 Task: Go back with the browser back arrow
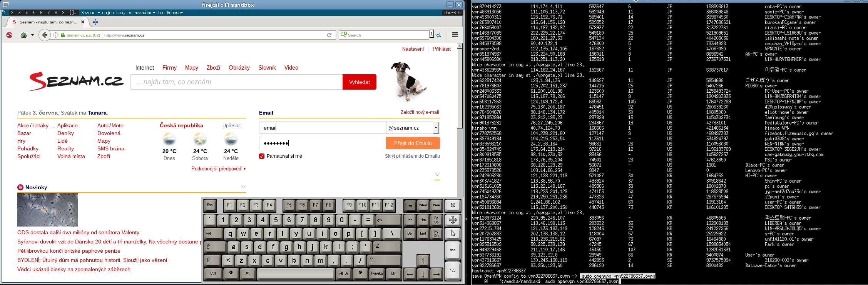point(45,35)
